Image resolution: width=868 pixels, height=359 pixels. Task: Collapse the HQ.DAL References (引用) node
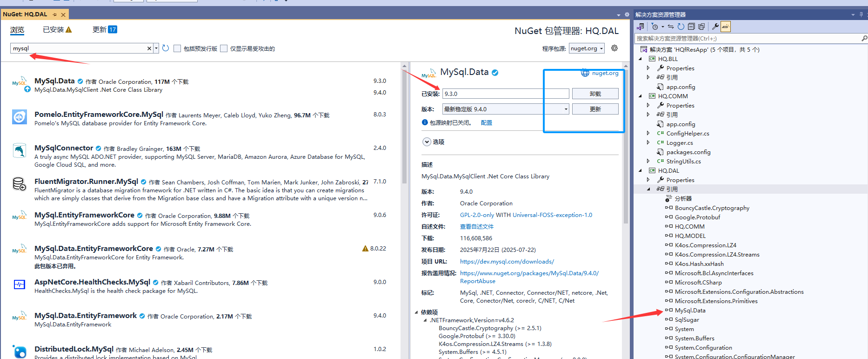pyautogui.click(x=648, y=189)
